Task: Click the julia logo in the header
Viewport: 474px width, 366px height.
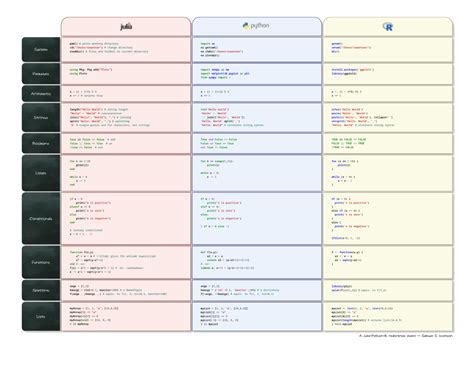Action: pyautogui.click(x=126, y=27)
